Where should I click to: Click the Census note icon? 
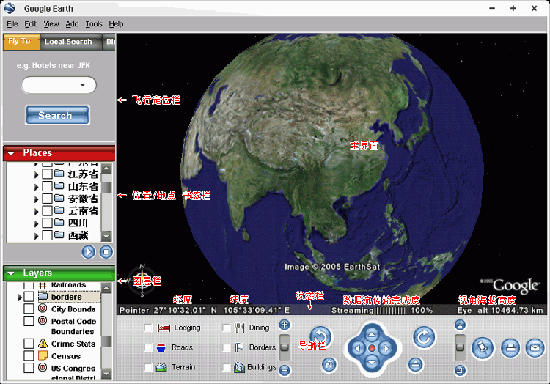click(x=43, y=356)
